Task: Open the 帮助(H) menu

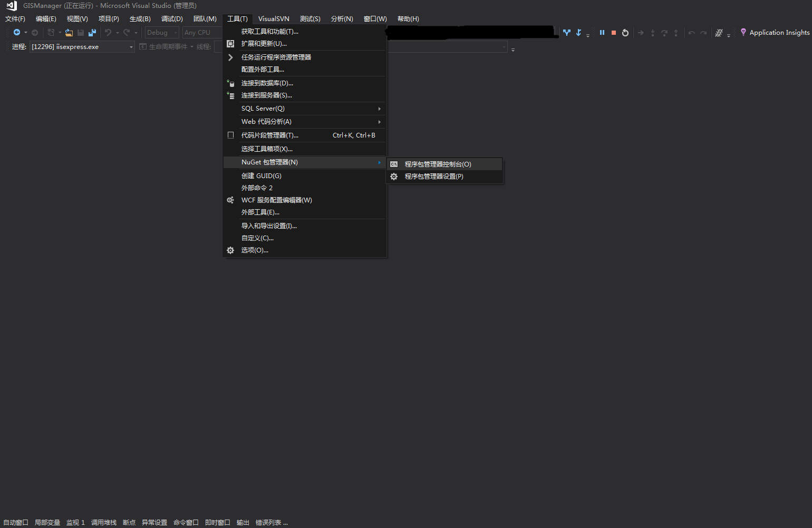Action: pos(408,19)
